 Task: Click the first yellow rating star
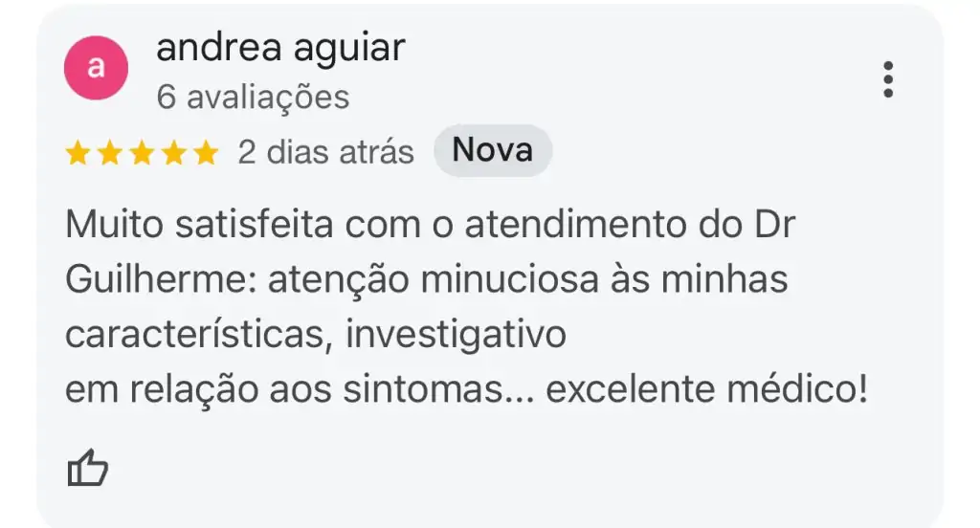point(79,153)
